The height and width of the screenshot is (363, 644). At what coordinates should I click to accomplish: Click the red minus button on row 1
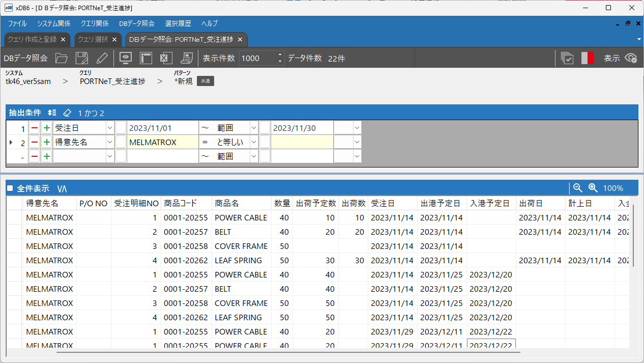point(35,128)
